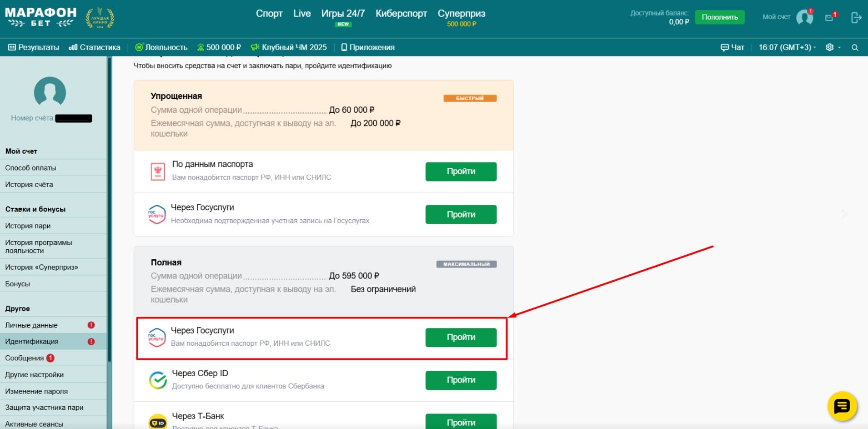Click the Marathon Bet logo
Image resolution: width=868 pixels, height=429 pixels.
40,17
